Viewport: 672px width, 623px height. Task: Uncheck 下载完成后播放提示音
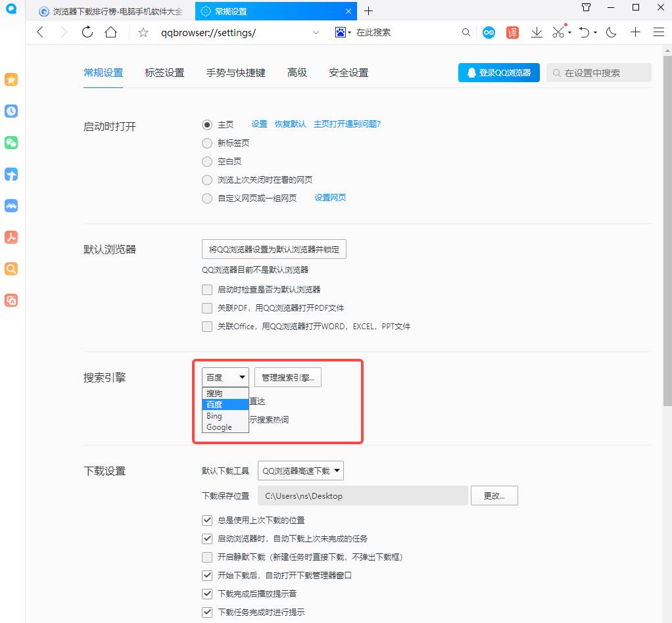click(207, 594)
